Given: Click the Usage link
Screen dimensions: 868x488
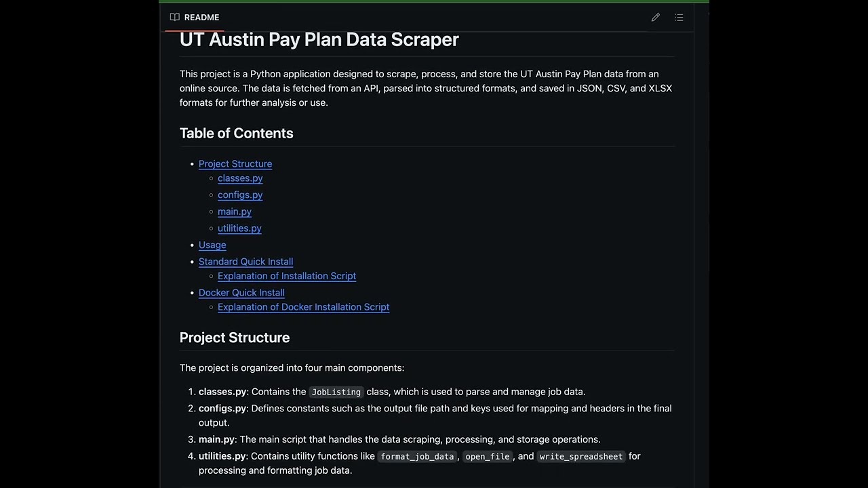Looking at the screenshot, I should (212, 245).
